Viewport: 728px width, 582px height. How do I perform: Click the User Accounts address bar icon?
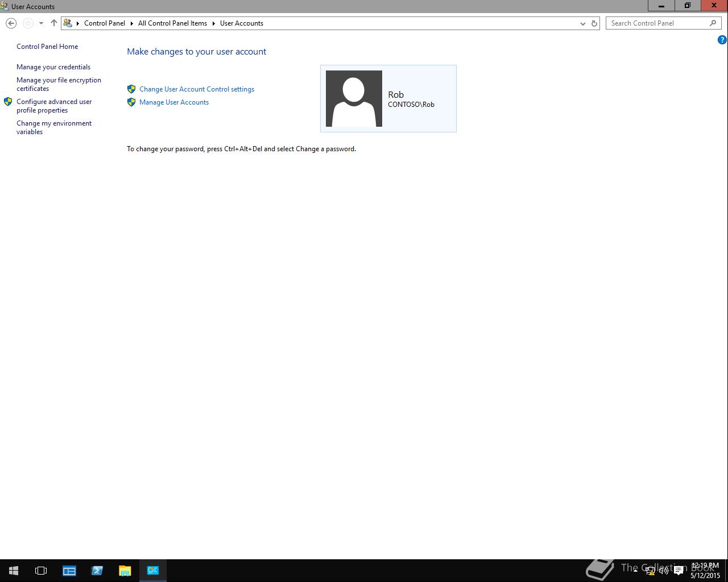pyautogui.click(x=68, y=23)
